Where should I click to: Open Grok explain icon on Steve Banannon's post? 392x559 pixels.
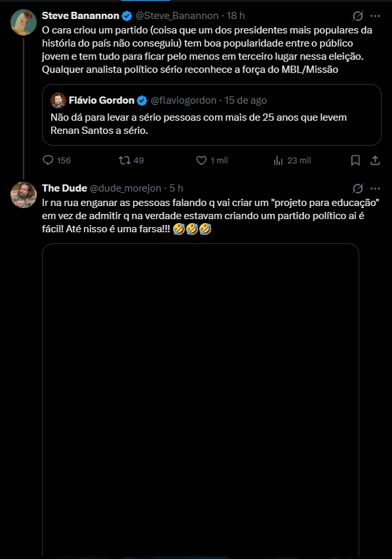point(358,16)
